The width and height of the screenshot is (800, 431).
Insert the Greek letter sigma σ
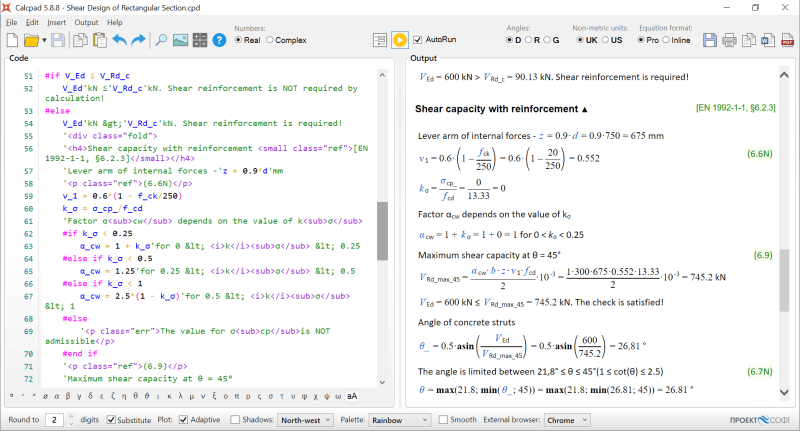pos(271,396)
